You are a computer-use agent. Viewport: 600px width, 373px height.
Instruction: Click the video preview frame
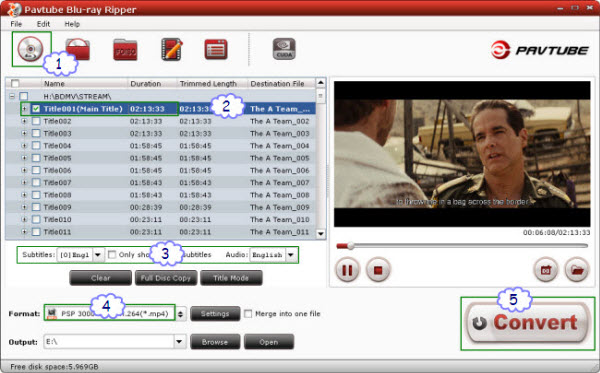coord(462,154)
